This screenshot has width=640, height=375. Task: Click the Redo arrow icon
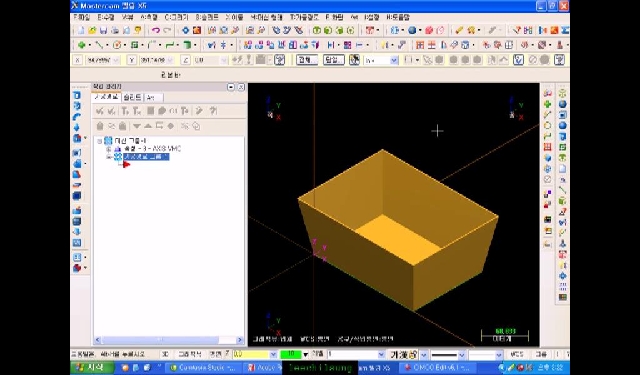[167, 30]
